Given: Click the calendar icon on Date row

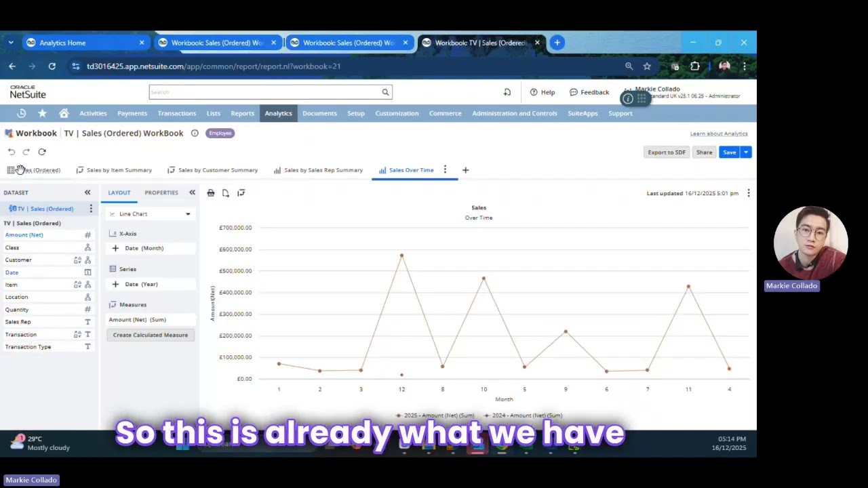Looking at the screenshot, I should (87, 272).
